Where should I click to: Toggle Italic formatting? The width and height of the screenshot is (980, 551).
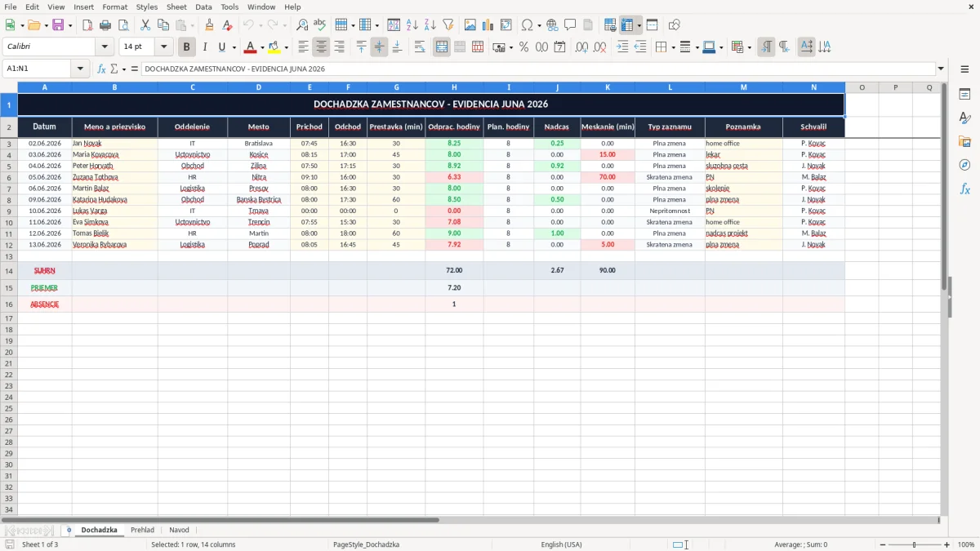pos(204,47)
